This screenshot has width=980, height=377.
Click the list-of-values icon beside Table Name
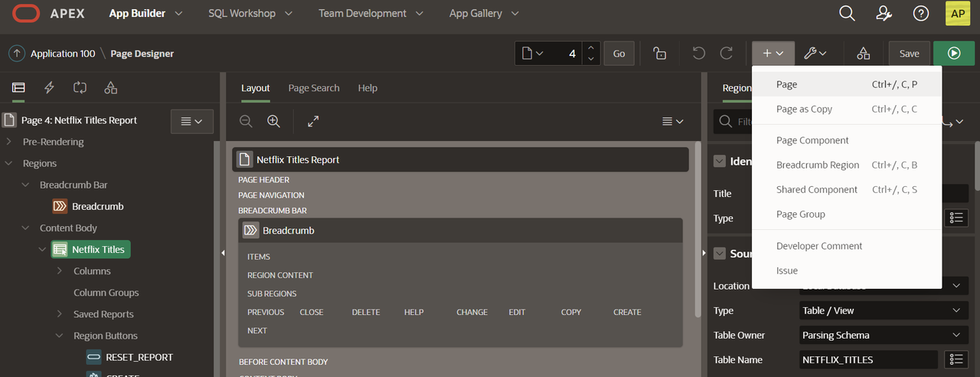tap(955, 359)
